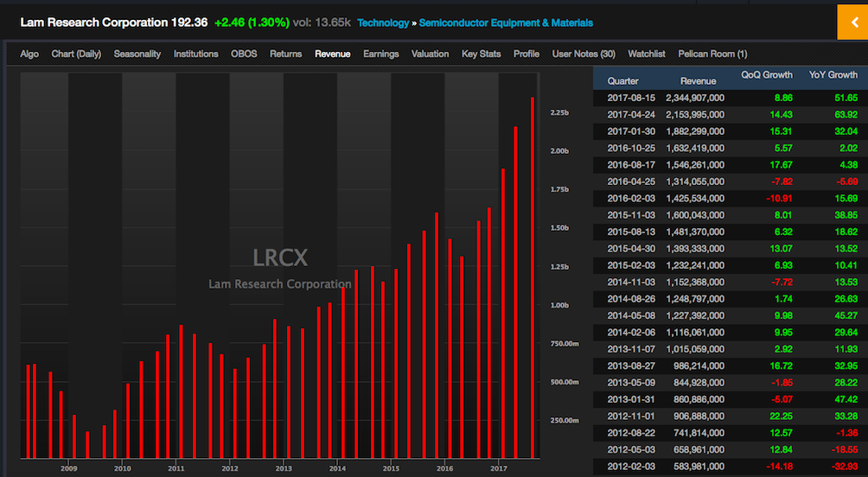Click the 2017 x-axis label
Image resolution: width=868 pixels, height=477 pixels.
499,468
